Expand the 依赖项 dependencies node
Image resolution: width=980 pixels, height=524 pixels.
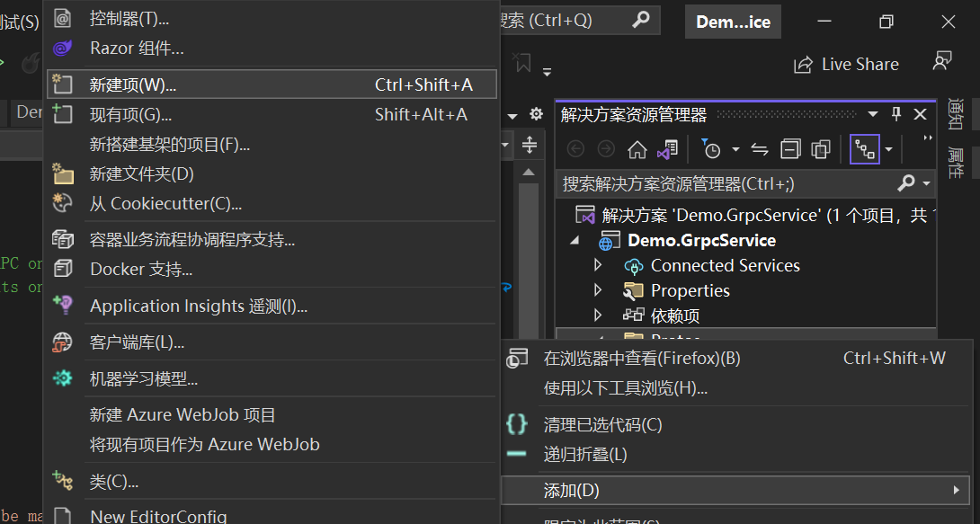coord(598,315)
